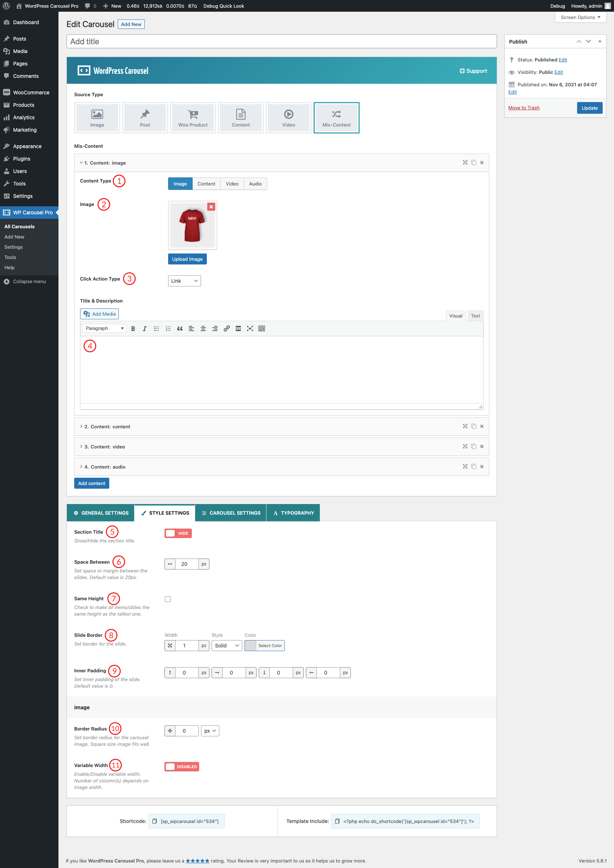The width and height of the screenshot is (614, 868).
Task: Click the Blockquote icon in editor toolbar
Action: pos(180,328)
